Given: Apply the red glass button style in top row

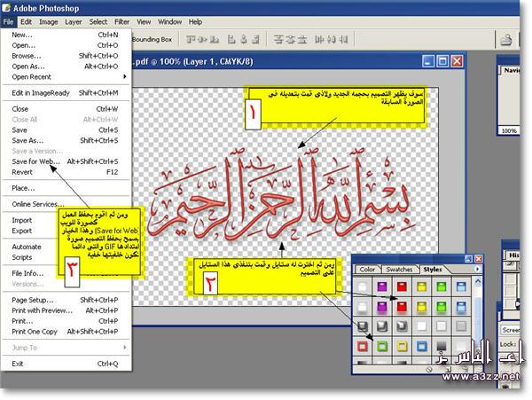Looking at the screenshot, I should [402, 286].
